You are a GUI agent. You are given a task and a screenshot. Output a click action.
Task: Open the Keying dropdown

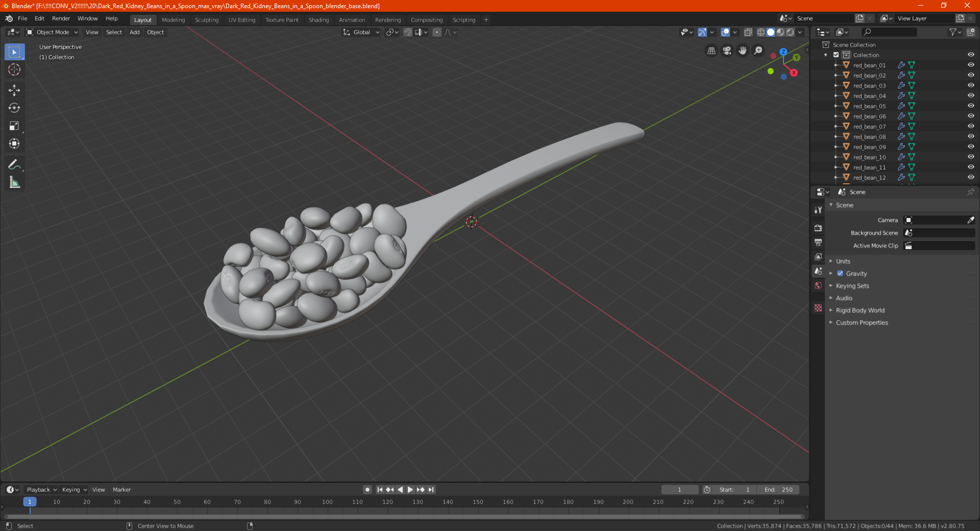[74, 490]
